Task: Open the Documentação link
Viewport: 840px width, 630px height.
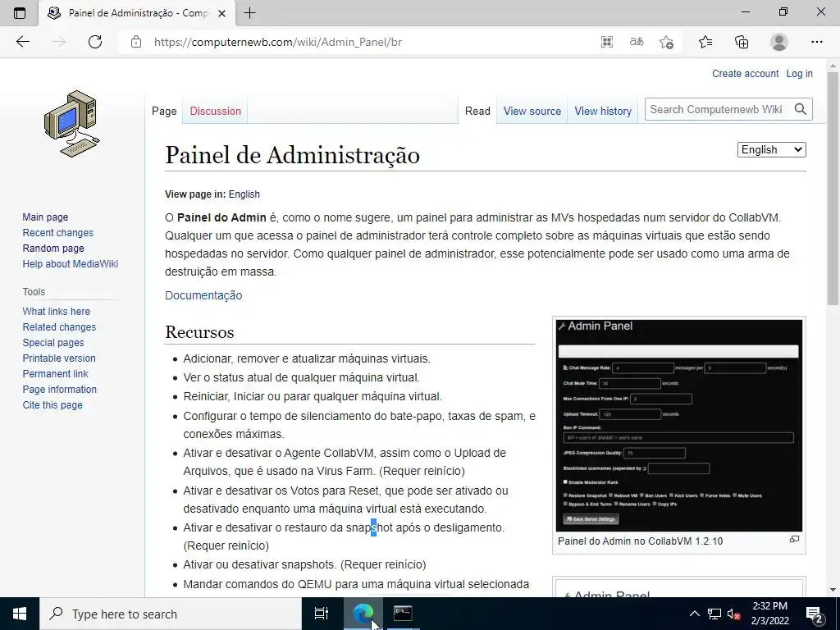Action: (x=203, y=295)
